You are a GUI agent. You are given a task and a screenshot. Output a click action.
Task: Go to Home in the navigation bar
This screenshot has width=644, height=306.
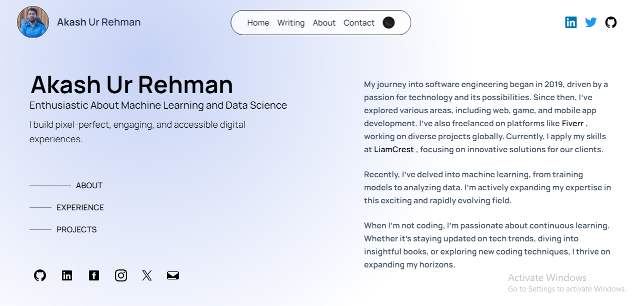tap(258, 23)
